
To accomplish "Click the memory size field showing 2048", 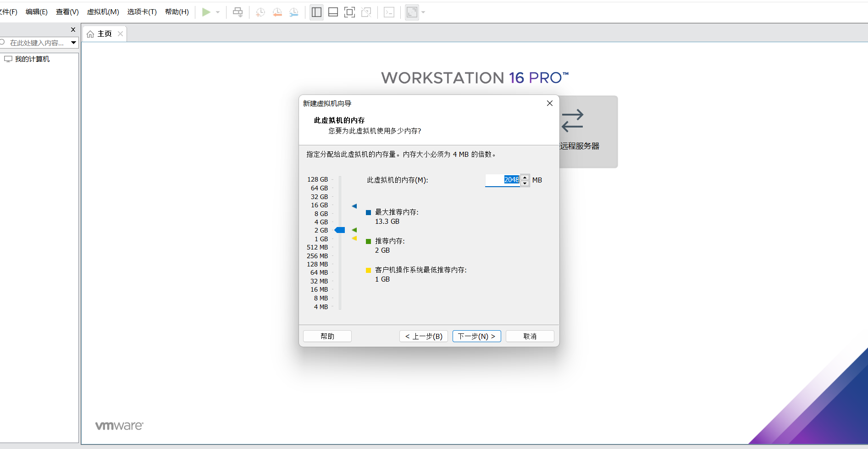I will coord(503,180).
